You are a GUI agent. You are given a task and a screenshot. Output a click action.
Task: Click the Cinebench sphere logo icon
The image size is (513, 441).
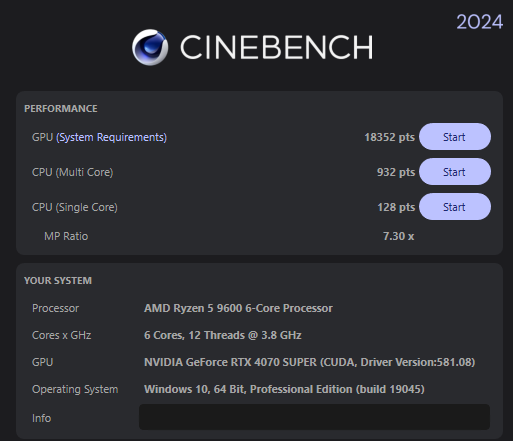click(150, 47)
